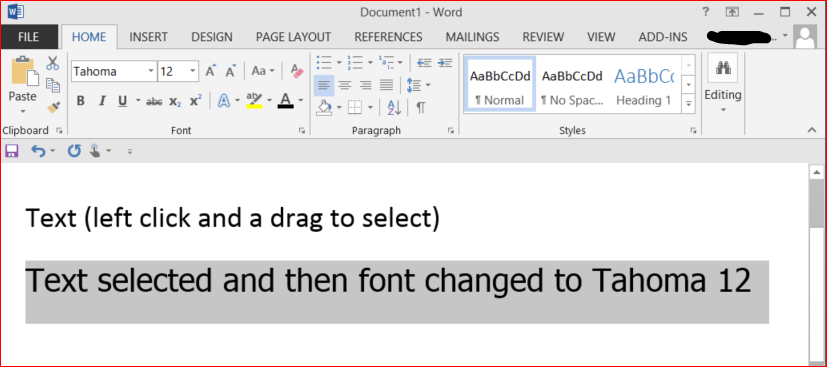This screenshot has width=827, height=367.
Task: Switch to INSERT tab
Action: 148,37
